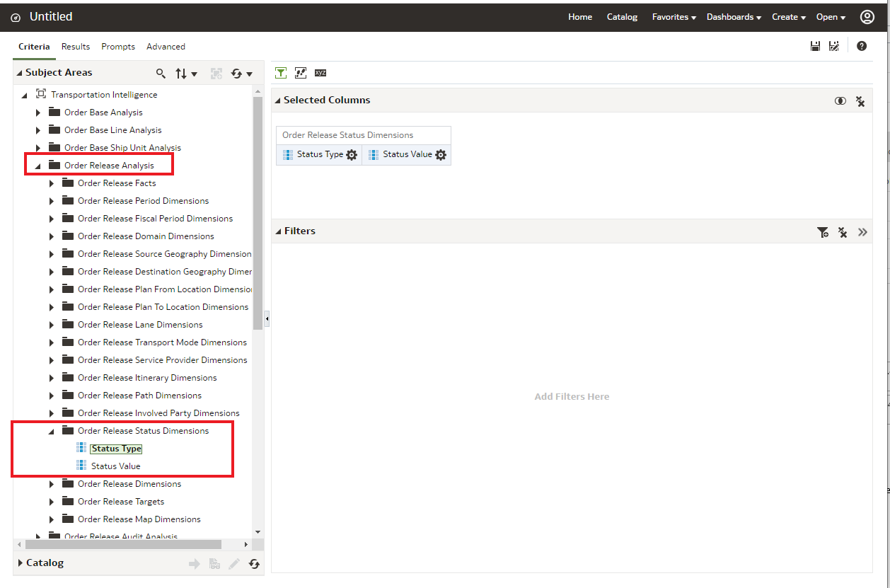Go to Catalog link in header
890x588 pixels.
pos(622,17)
